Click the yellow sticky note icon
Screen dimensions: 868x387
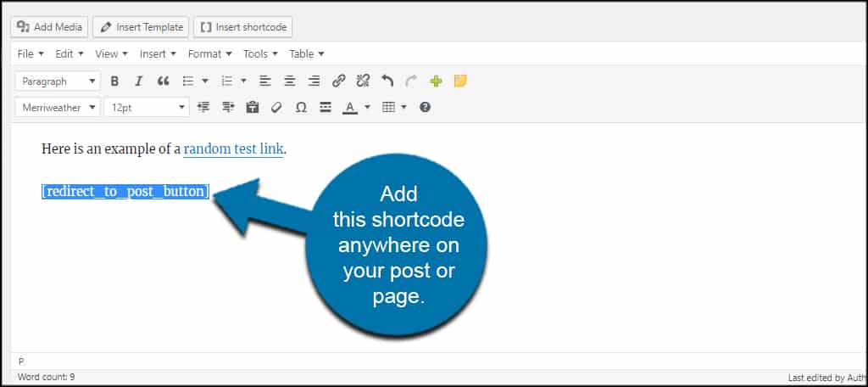460,81
